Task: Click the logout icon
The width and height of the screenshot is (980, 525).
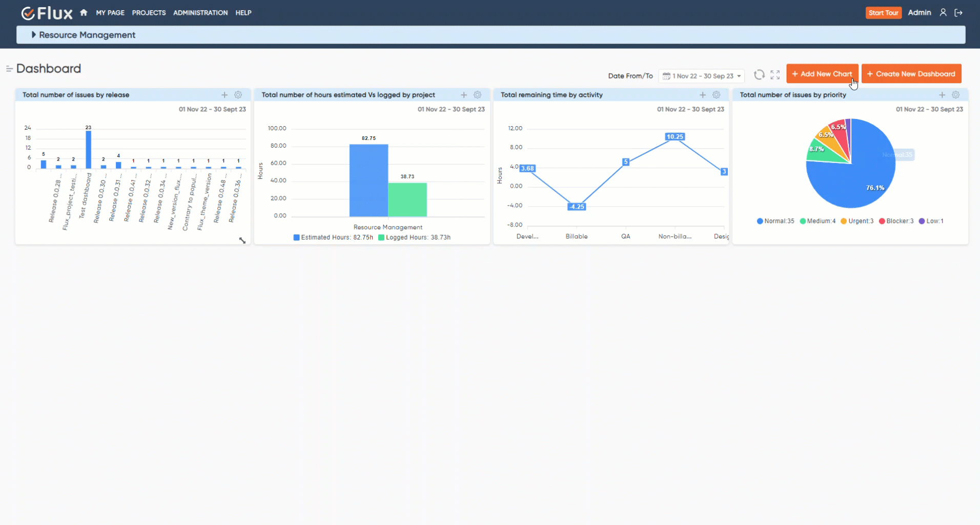Action: 959,12
